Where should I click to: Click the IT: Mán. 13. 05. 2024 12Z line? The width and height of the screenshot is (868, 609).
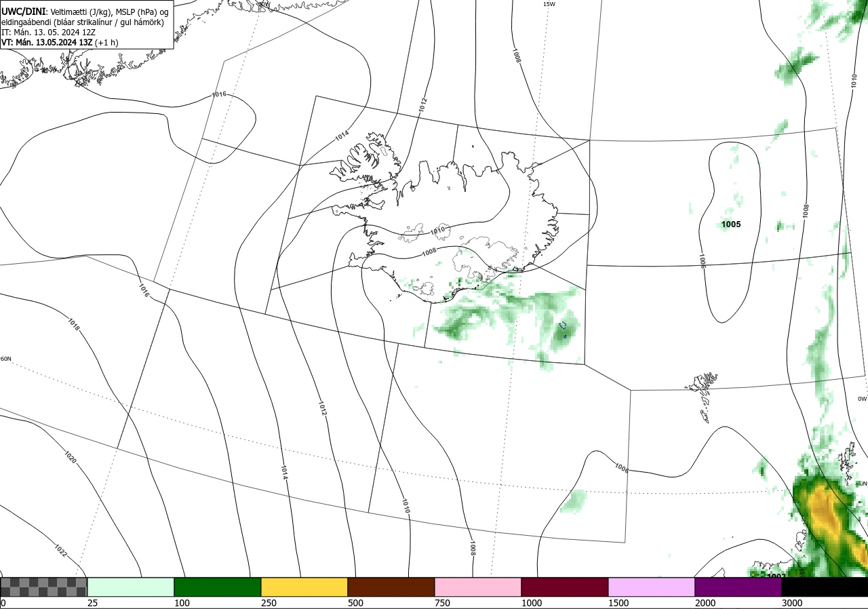50,32
